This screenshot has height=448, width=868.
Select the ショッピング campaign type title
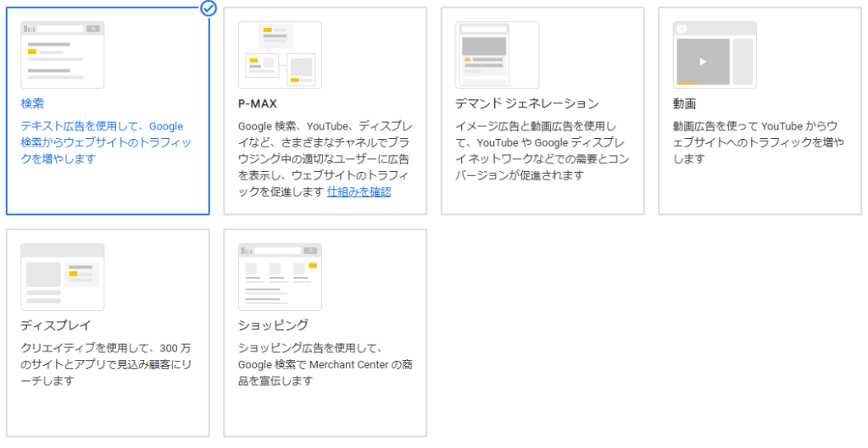[273, 325]
